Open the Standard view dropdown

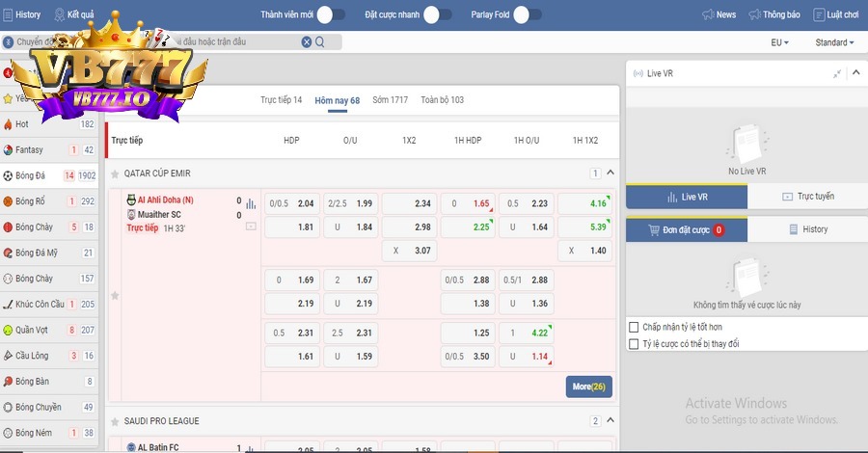coord(834,42)
